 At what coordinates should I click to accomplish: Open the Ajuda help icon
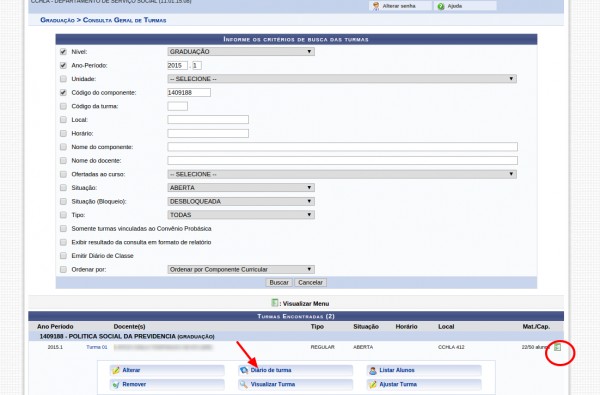point(441,6)
